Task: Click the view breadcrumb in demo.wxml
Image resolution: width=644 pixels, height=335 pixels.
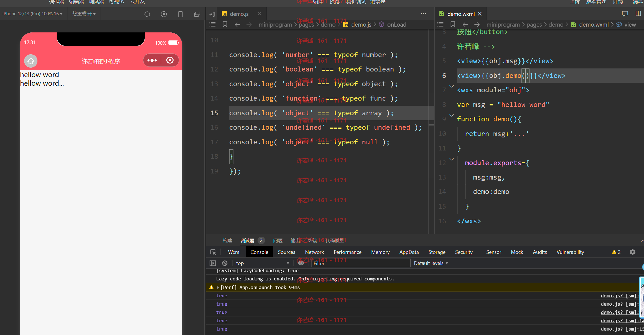Action: 630,24
